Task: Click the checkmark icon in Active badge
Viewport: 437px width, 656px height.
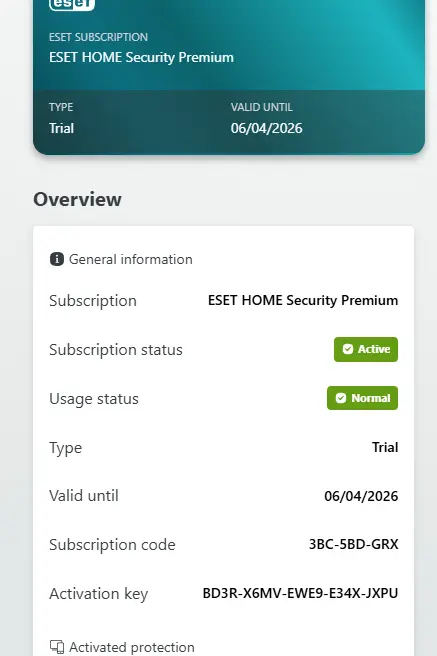Action: pyautogui.click(x=348, y=349)
